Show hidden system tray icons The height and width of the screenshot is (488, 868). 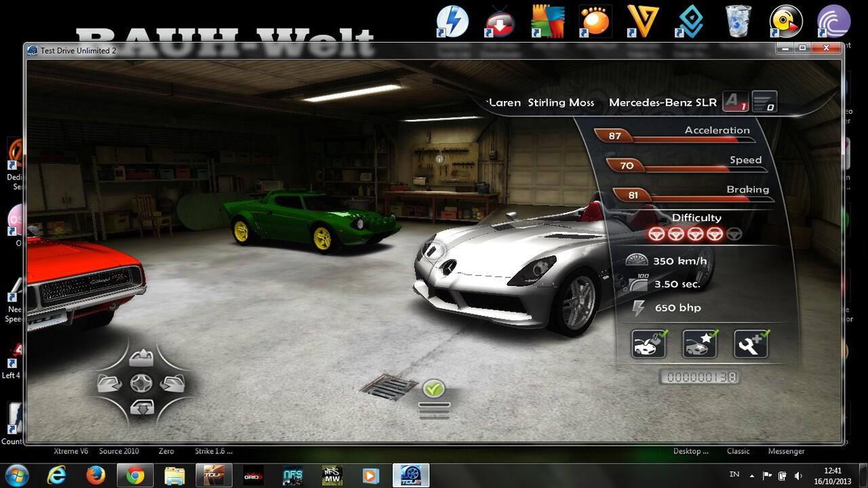[751, 475]
